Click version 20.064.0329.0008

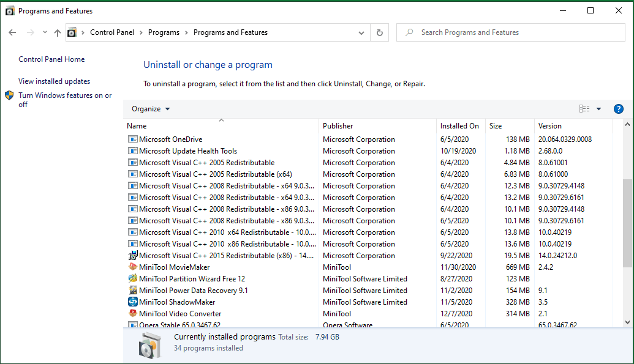565,139
